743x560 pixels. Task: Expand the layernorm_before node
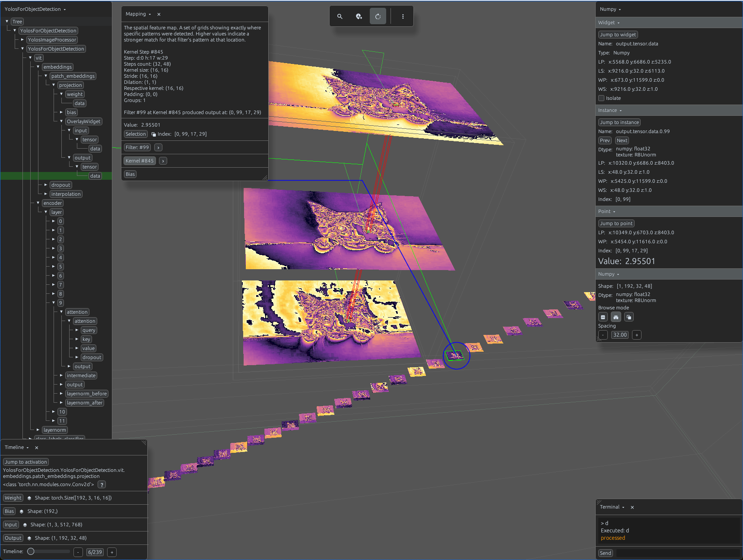coord(61,394)
